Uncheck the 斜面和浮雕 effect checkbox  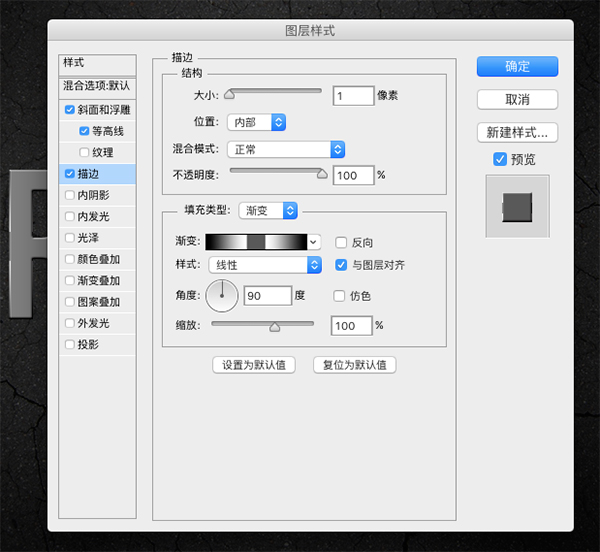[69, 109]
